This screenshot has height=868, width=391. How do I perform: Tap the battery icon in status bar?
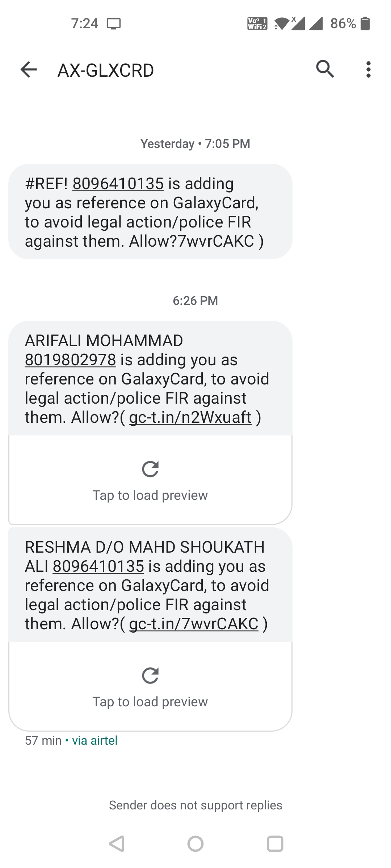pos(366,24)
